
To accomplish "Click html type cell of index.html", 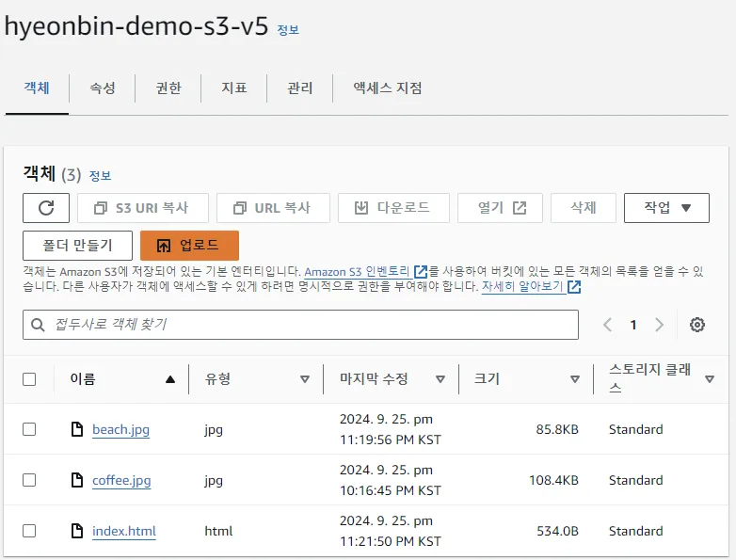I will [218, 531].
